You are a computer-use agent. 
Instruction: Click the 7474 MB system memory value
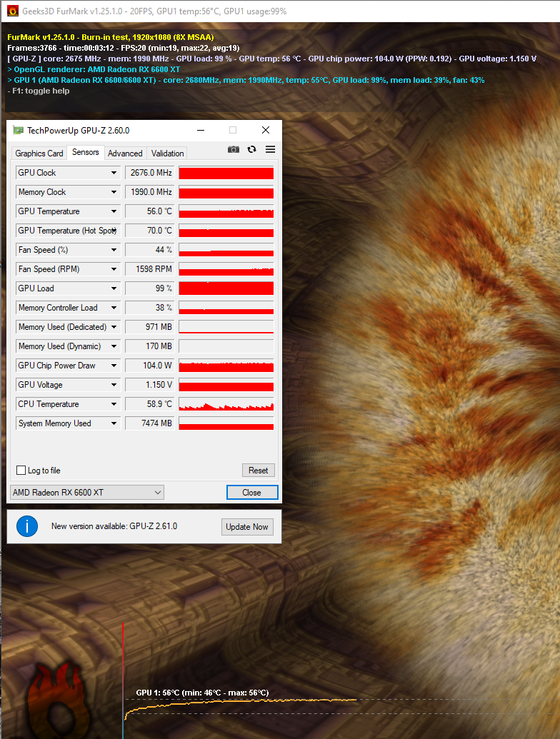tap(150, 423)
